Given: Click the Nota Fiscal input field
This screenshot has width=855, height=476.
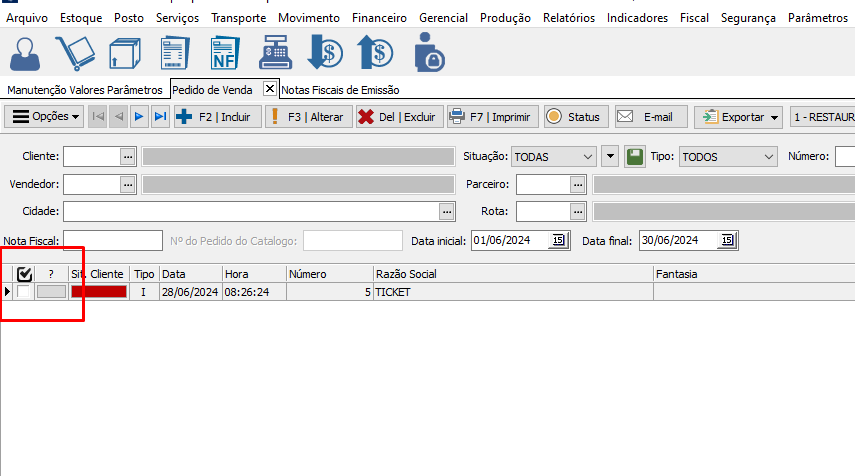Looking at the screenshot, I should point(112,240).
